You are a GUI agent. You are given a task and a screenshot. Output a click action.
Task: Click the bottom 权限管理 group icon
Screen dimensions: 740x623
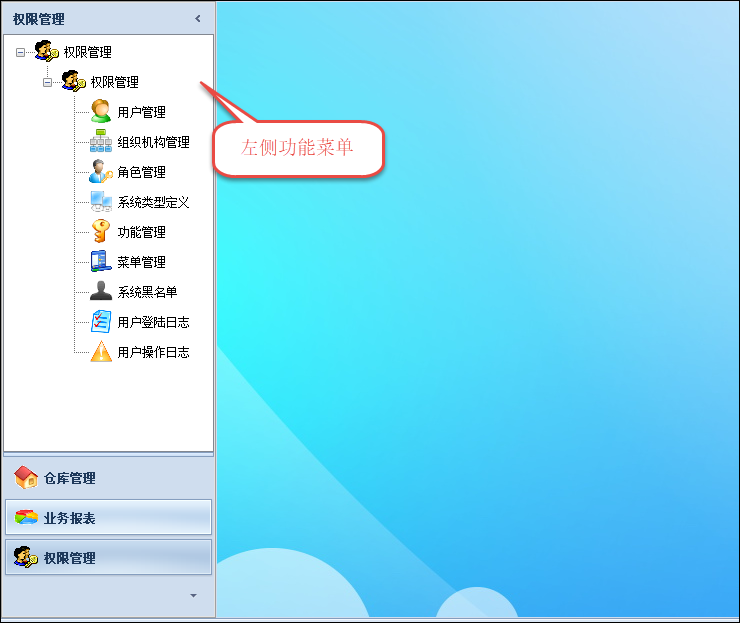coord(26,557)
